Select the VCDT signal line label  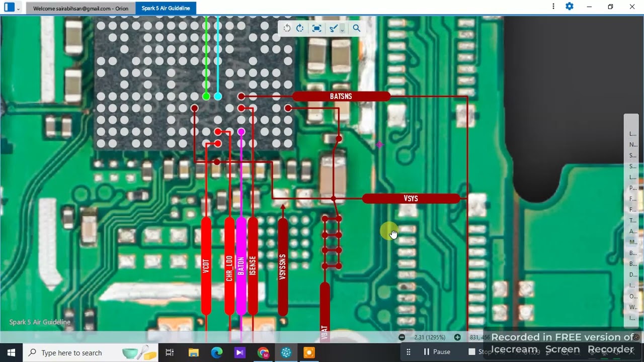[x=206, y=266]
